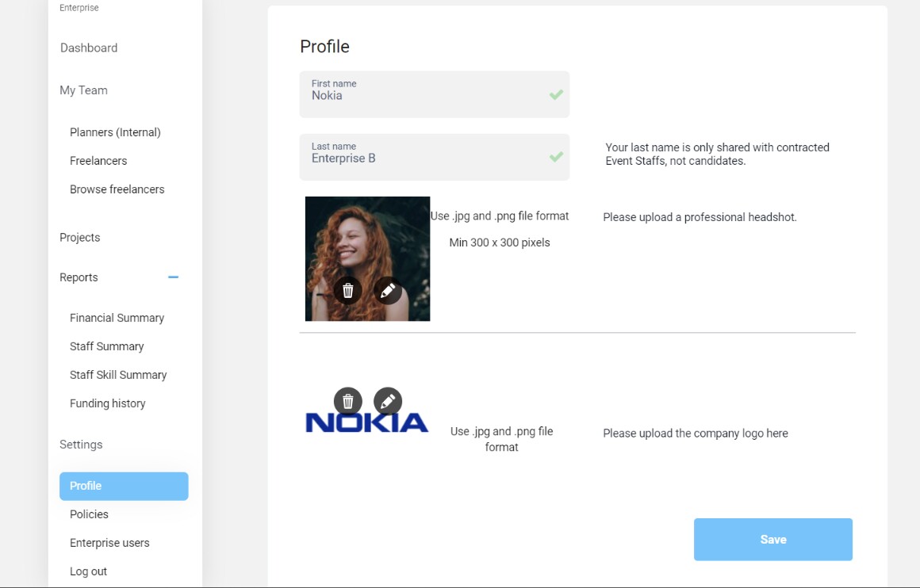This screenshot has width=920, height=588.
Task: Edit the profile headshot photo
Action: coord(388,291)
